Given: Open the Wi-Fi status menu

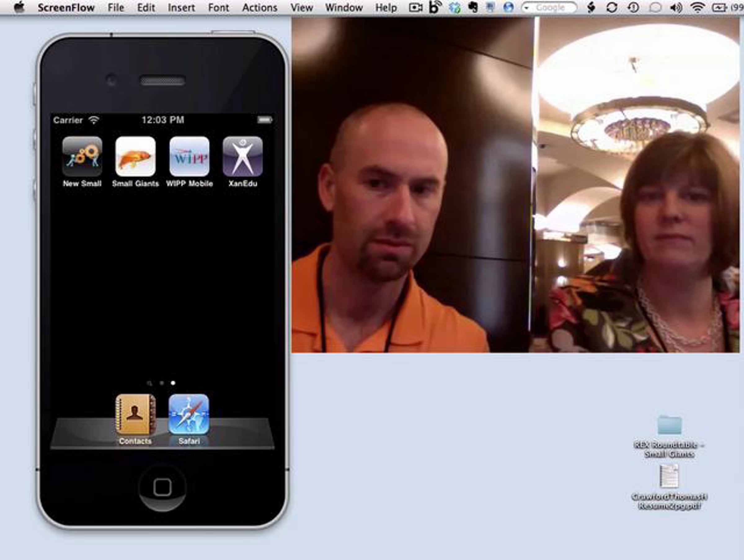Looking at the screenshot, I should pyautogui.click(x=697, y=7).
